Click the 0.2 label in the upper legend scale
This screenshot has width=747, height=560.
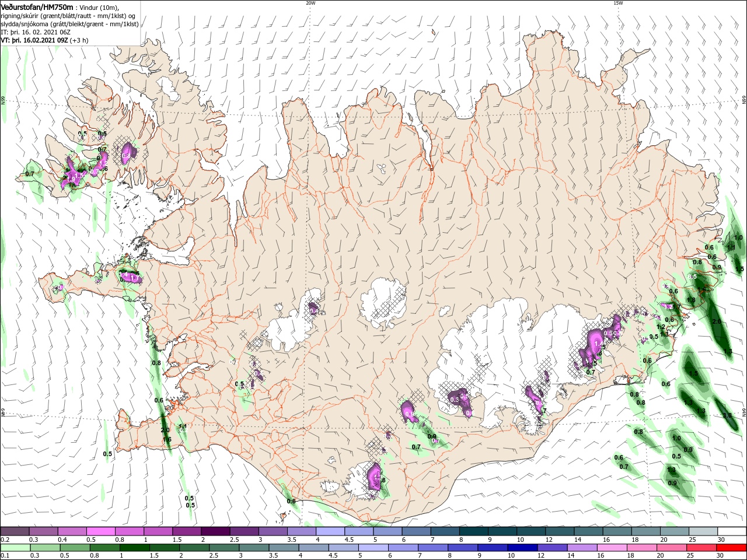coord(5,540)
